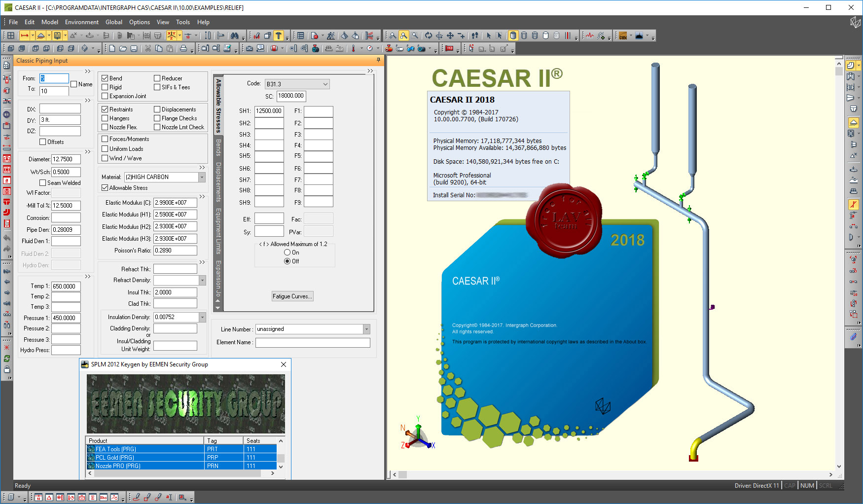This screenshot has width=863, height=504.
Task: Open the Material HIGH CARBON dropdown
Action: click(202, 177)
